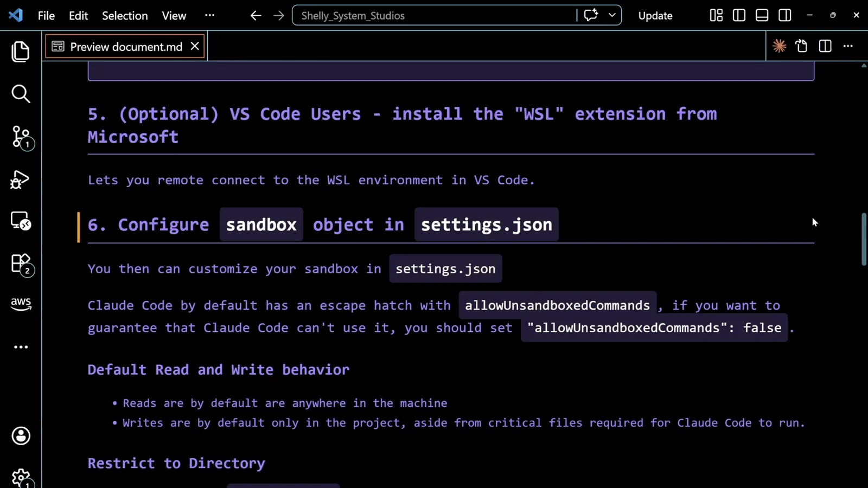Go forward with the right arrow
Viewport: 868px width, 488px height.
[x=279, y=16]
